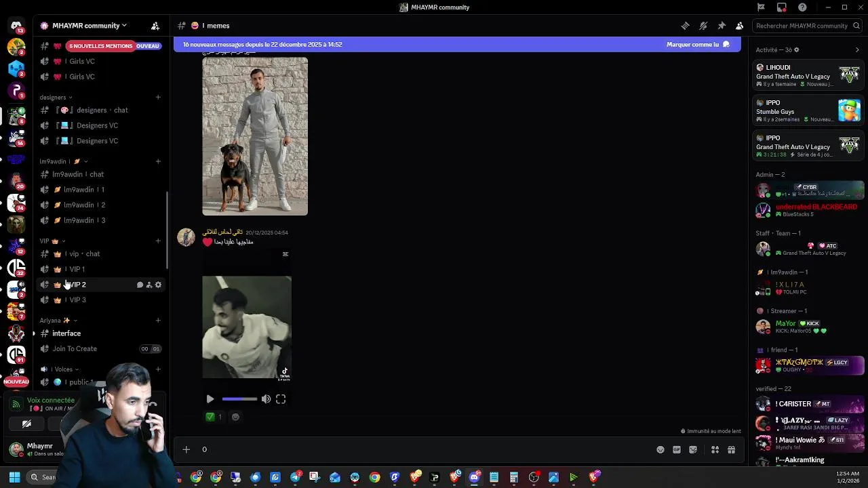Join VIP 3 voice channel

pos(100,300)
